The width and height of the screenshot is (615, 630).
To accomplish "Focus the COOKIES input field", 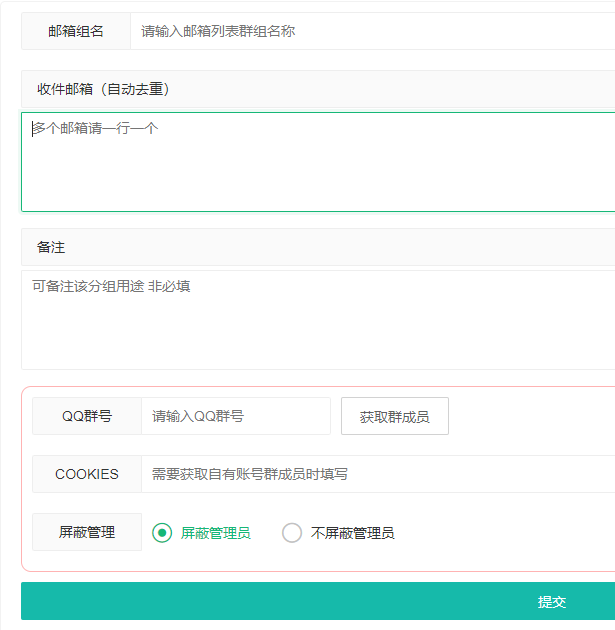I will tap(378, 474).
